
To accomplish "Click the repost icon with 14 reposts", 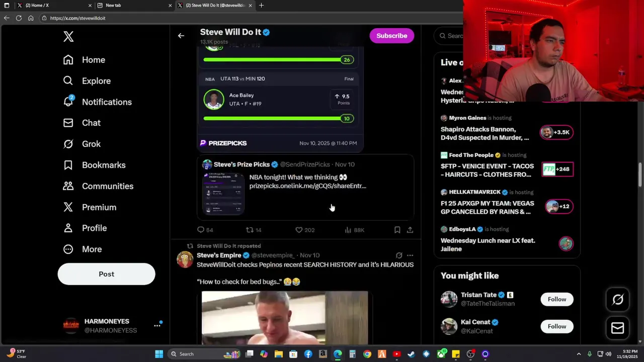I will pos(250,230).
